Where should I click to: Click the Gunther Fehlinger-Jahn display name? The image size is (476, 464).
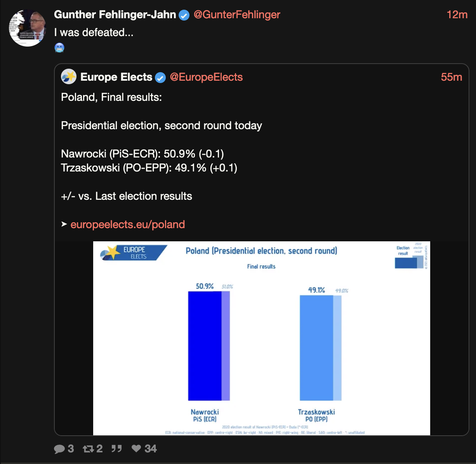(115, 15)
